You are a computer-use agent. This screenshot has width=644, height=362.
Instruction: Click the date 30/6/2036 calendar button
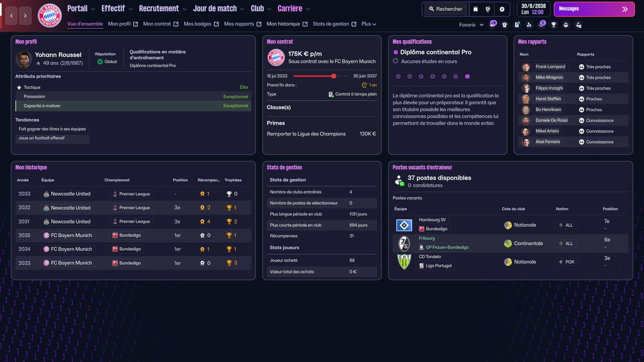[x=533, y=9]
